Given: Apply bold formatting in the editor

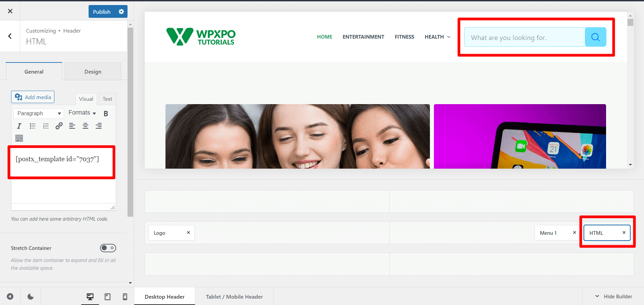Looking at the screenshot, I should [106, 114].
